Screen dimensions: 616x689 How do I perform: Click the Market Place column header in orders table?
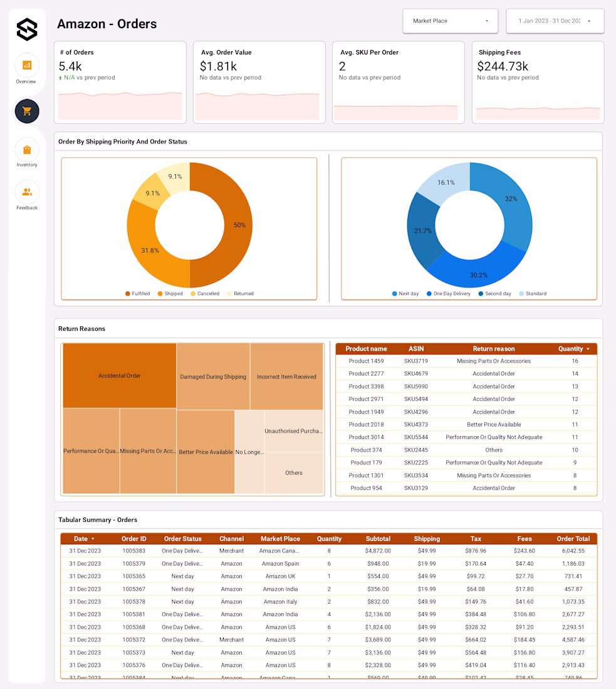point(281,539)
